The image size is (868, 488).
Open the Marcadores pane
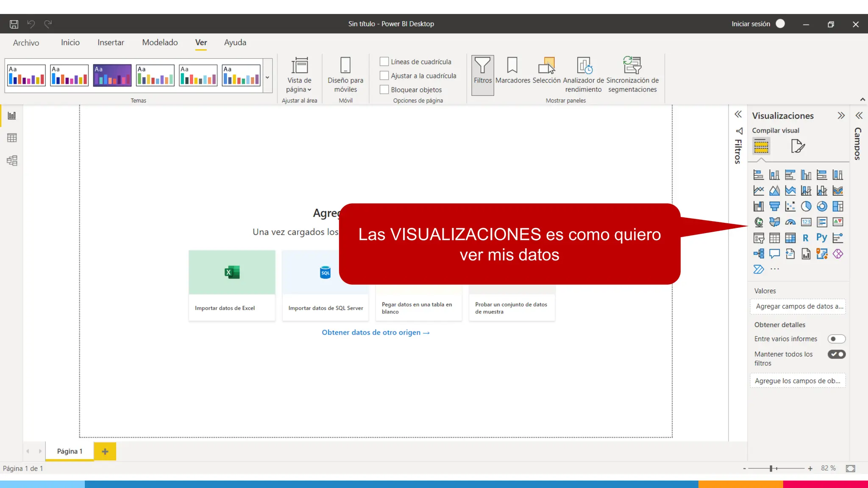(513, 71)
